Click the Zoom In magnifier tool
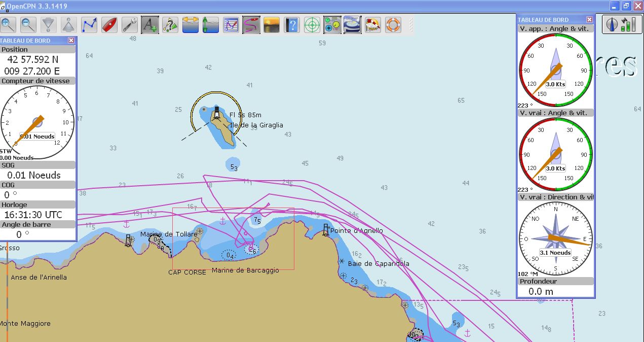 9,24
